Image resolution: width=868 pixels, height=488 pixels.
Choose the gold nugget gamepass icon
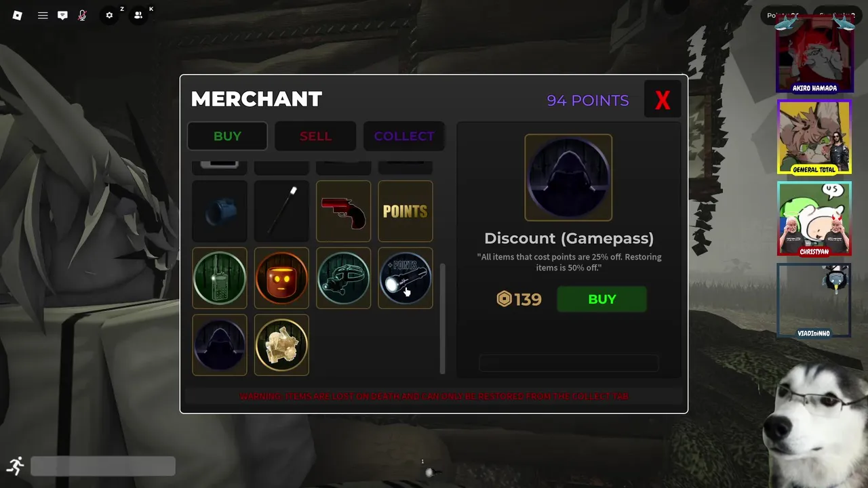coord(281,345)
